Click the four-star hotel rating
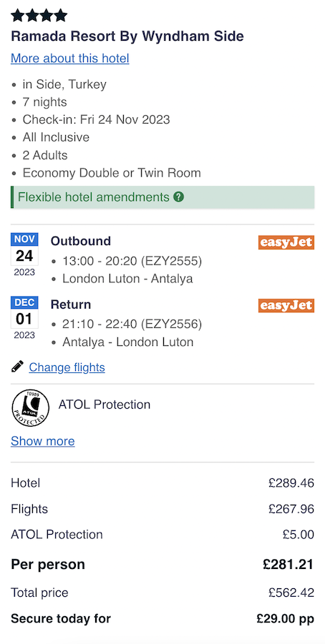Viewport: 325px width, 644px height. [x=39, y=16]
